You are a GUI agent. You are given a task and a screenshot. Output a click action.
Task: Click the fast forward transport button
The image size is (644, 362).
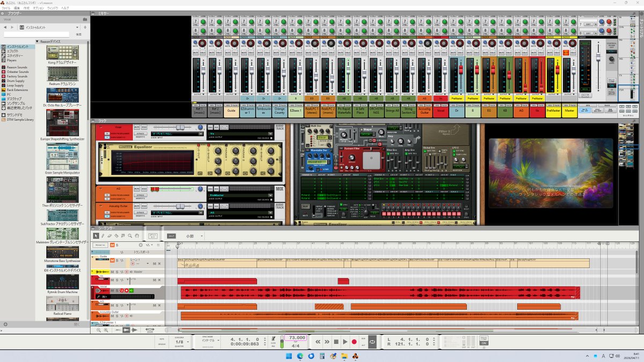click(x=327, y=342)
